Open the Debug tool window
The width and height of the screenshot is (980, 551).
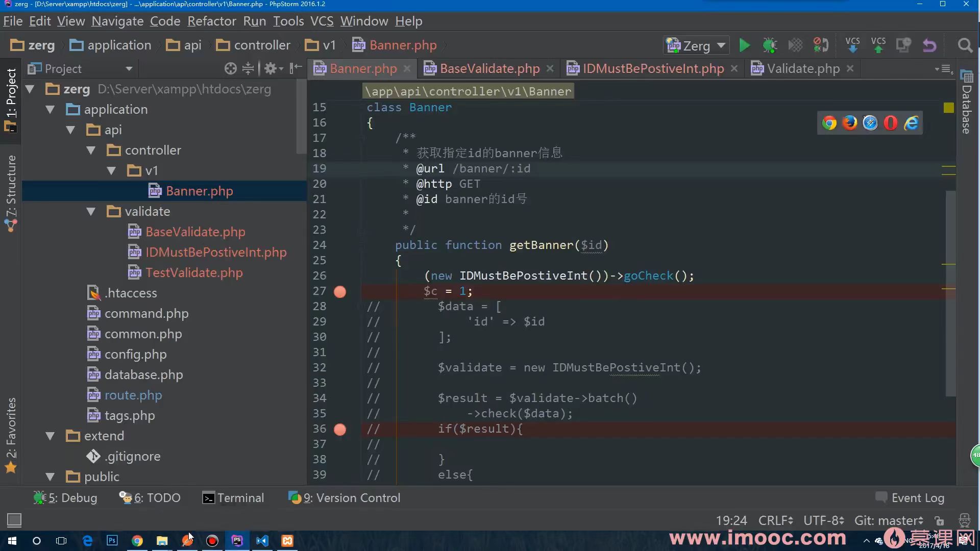pos(65,498)
